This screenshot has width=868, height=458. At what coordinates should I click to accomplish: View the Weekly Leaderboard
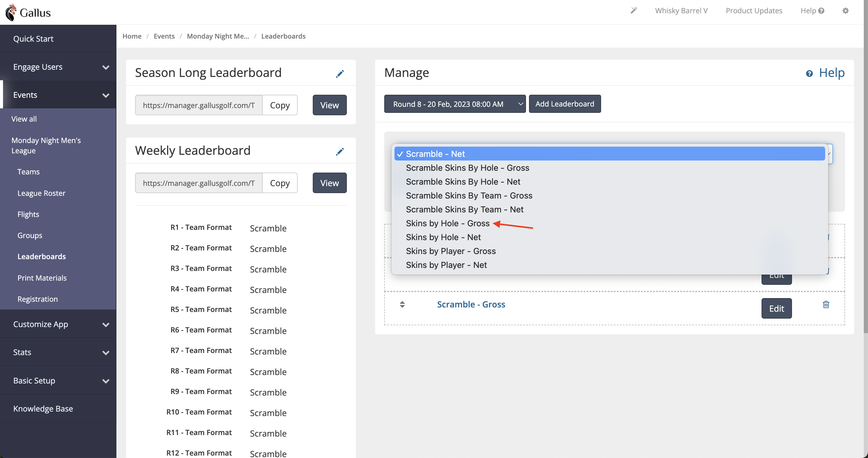point(329,183)
